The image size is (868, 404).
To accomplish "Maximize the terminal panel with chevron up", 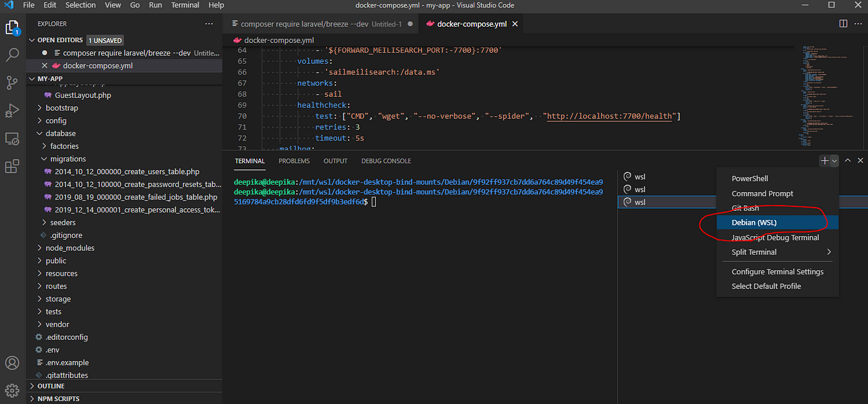I will coord(848,160).
